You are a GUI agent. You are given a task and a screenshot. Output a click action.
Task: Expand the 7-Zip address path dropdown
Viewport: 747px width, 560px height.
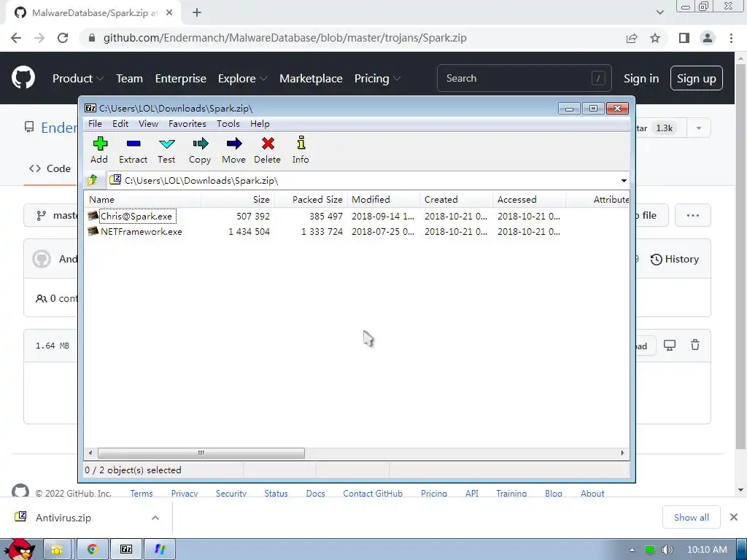[x=624, y=181]
